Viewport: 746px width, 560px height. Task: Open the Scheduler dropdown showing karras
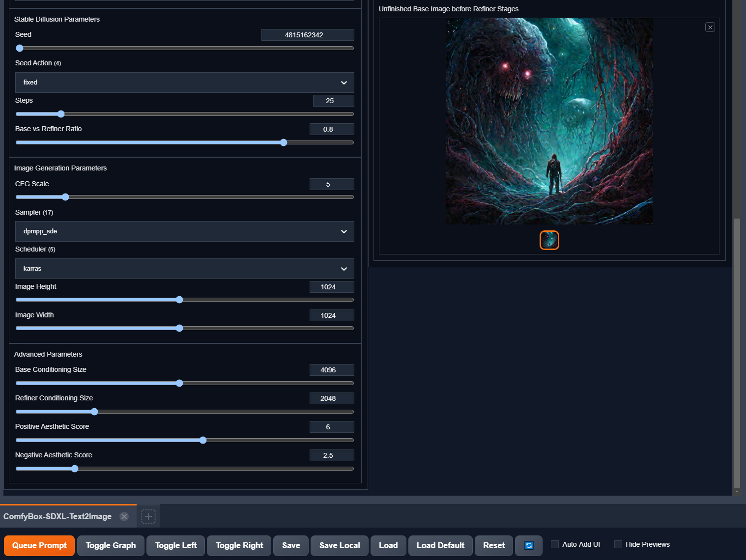(185, 269)
